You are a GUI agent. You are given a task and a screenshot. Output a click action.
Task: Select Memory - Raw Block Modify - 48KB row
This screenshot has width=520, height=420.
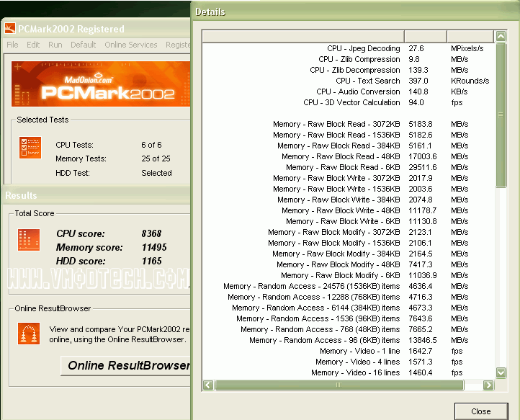(348, 264)
